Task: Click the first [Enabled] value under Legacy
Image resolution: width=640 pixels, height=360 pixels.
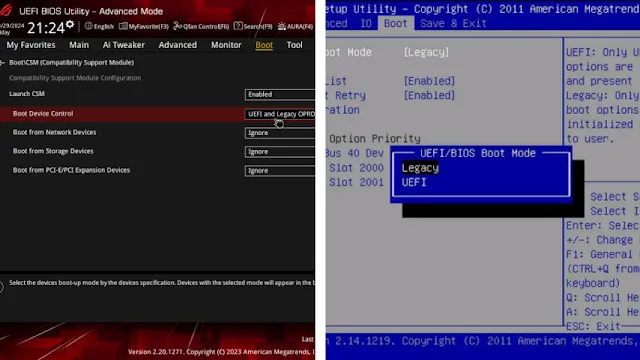Action: [x=429, y=81]
